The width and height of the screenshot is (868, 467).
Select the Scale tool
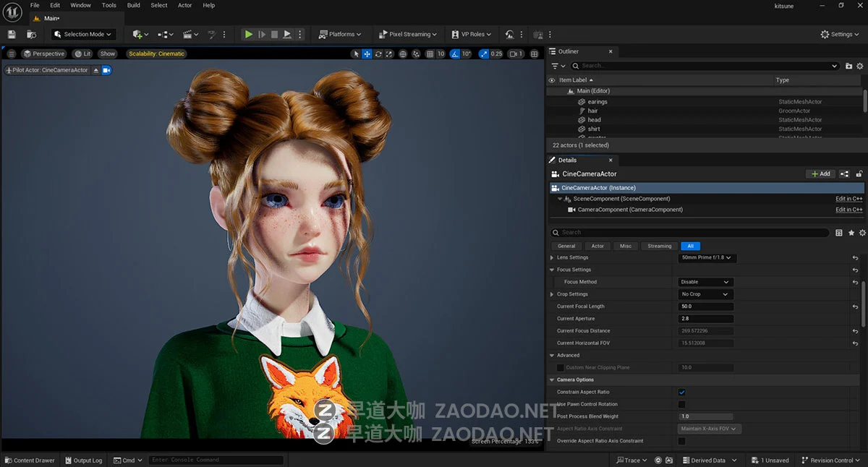click(389, 53)
